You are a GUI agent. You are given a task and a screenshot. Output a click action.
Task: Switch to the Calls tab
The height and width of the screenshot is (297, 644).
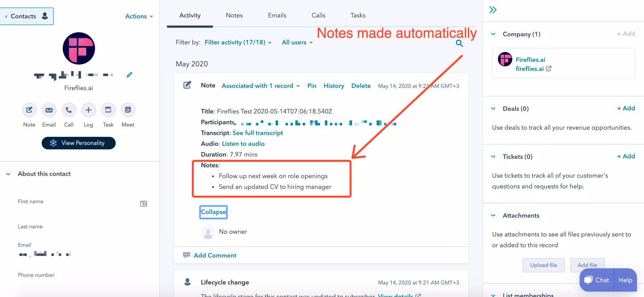318,15
